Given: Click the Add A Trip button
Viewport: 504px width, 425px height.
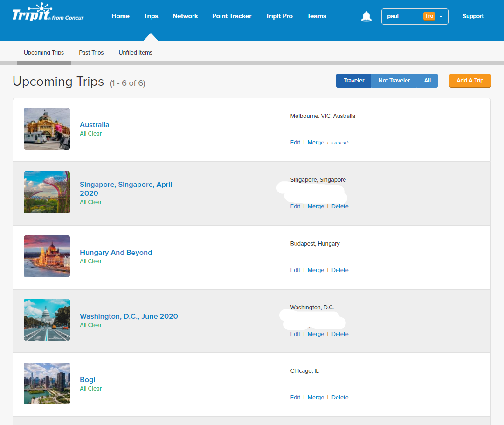Looking at the screenshot, I should 470,81.
